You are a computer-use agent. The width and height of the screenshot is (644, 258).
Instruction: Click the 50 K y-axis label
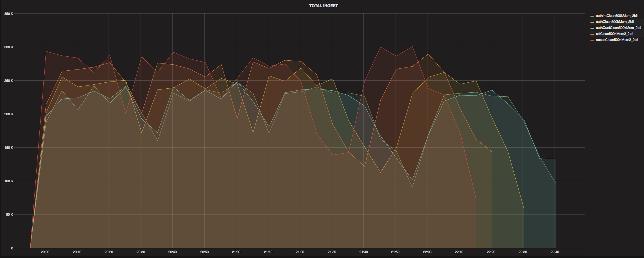click(9, 215)
